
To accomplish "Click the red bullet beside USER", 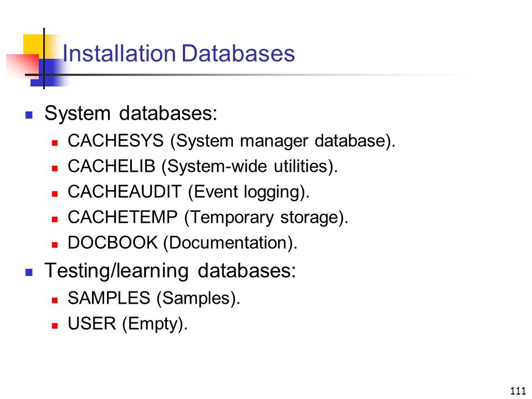I will pos(55,326).
